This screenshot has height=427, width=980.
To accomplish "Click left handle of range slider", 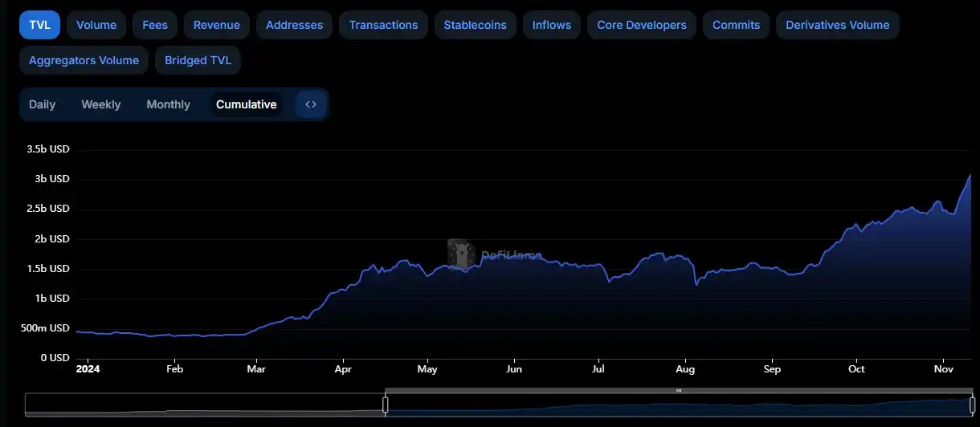I will [x=385, y=405].
